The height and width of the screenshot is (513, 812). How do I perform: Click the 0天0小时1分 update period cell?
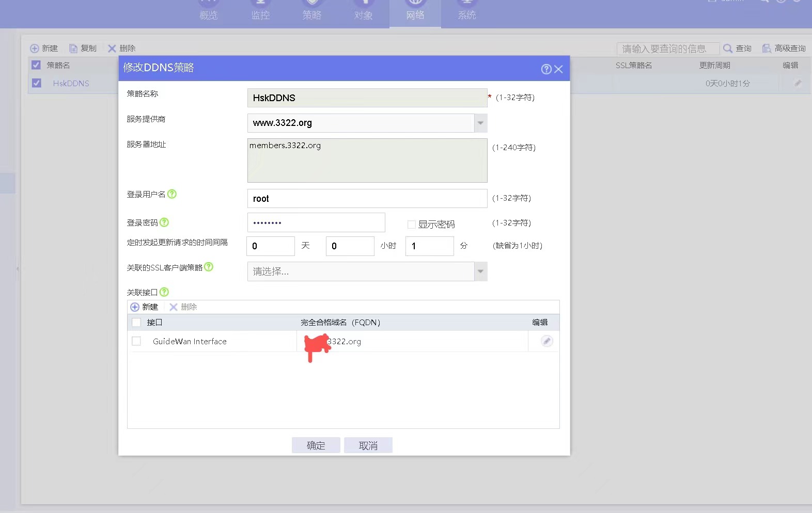728,84
